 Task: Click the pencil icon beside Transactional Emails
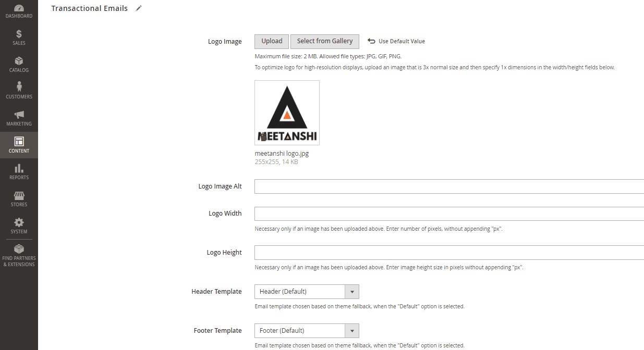tap(138, 8)
